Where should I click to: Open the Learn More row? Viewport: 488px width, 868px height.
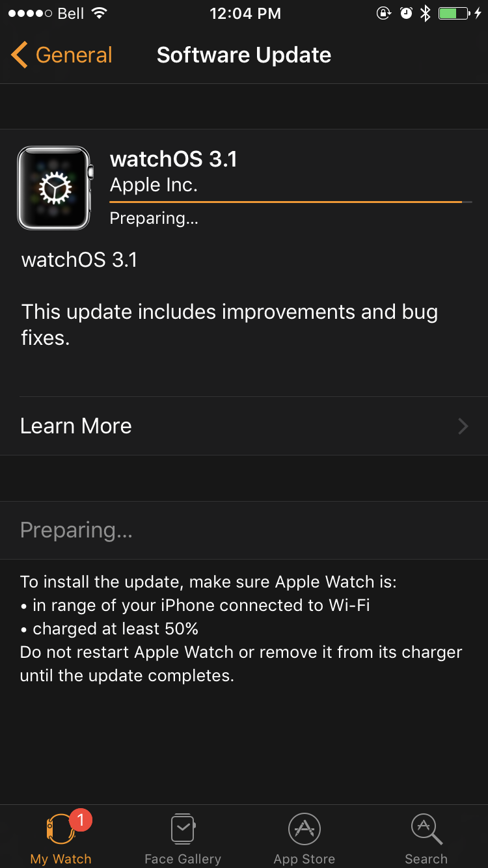click(244, 426)
